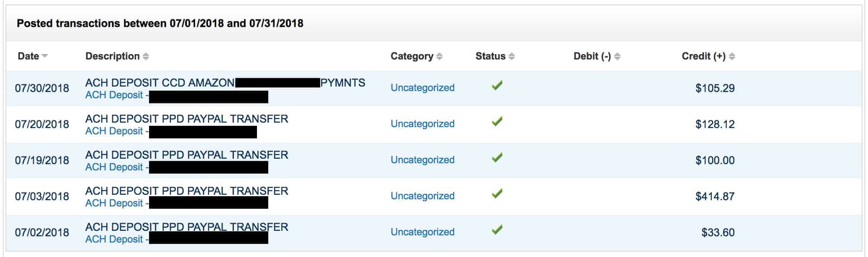868x257 pixels.
Task: Select the Date column header
Action: pos(28,56)
